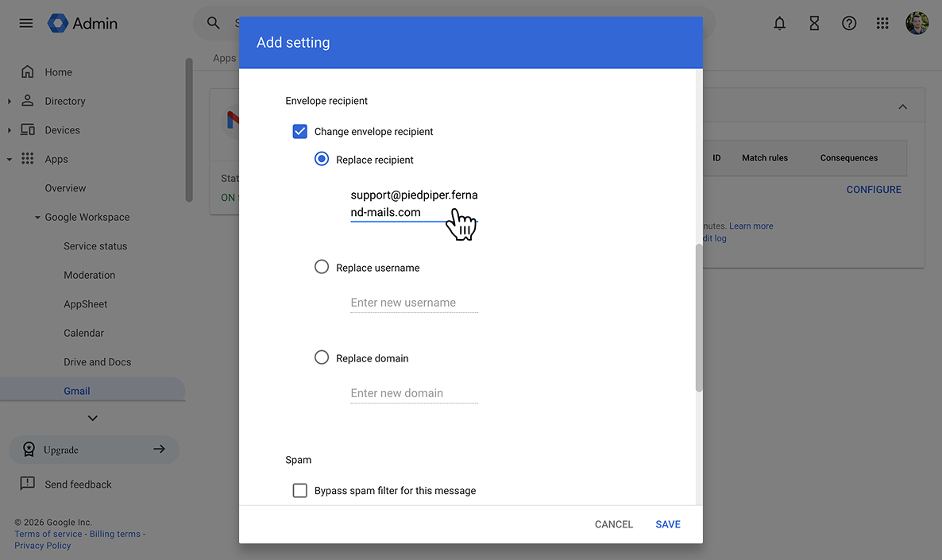Click the chevron to show more sidebar apps
The height and width of the screenshot is (560, 942).
click(x=93, y=417)
